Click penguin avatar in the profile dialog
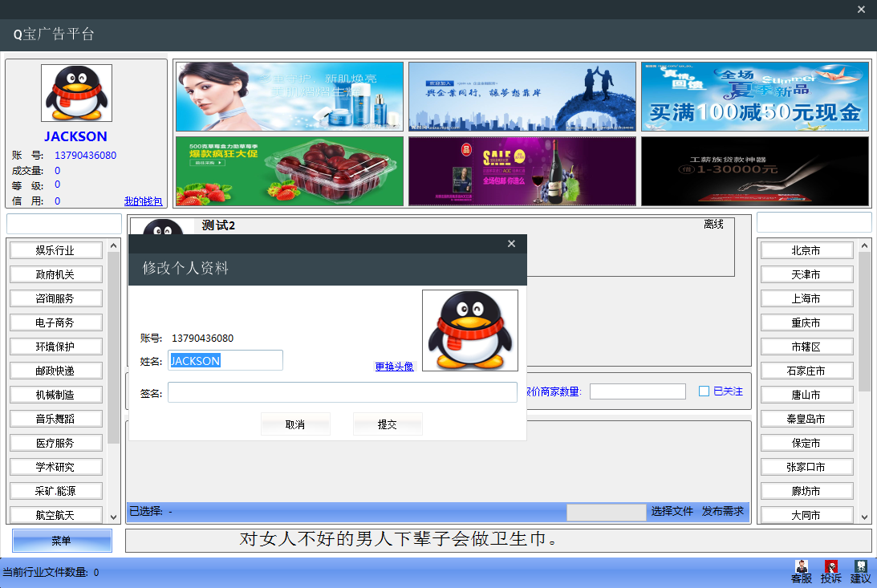The height and width of the screenshot is (588, 877). pos(469,330)
